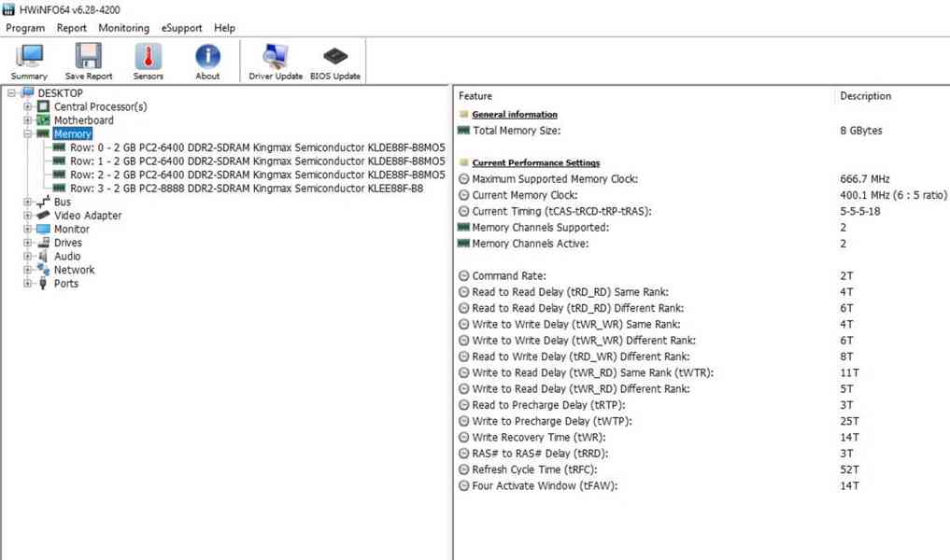Open the Monitoring menu

click(x=123, y=28)
